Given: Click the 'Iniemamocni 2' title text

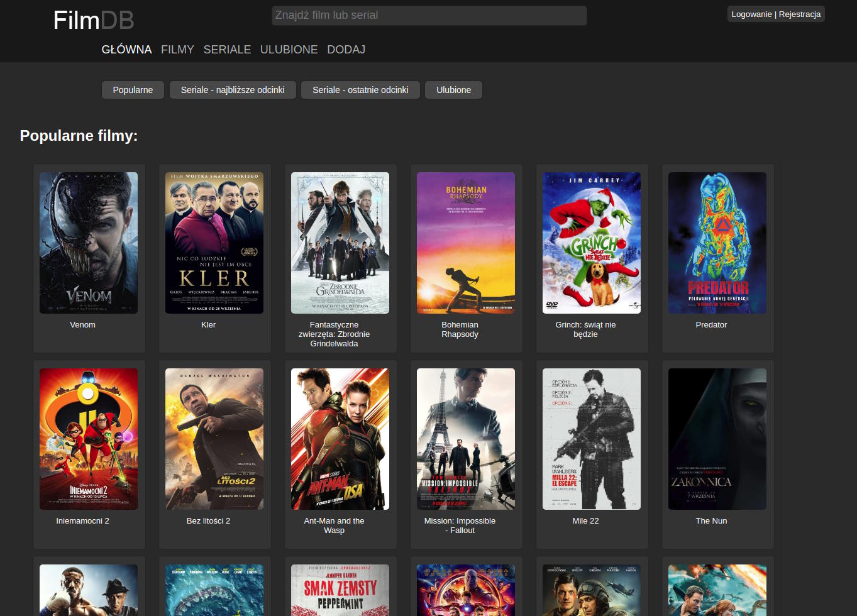Looking at the screenshot, I should [82, 521].
